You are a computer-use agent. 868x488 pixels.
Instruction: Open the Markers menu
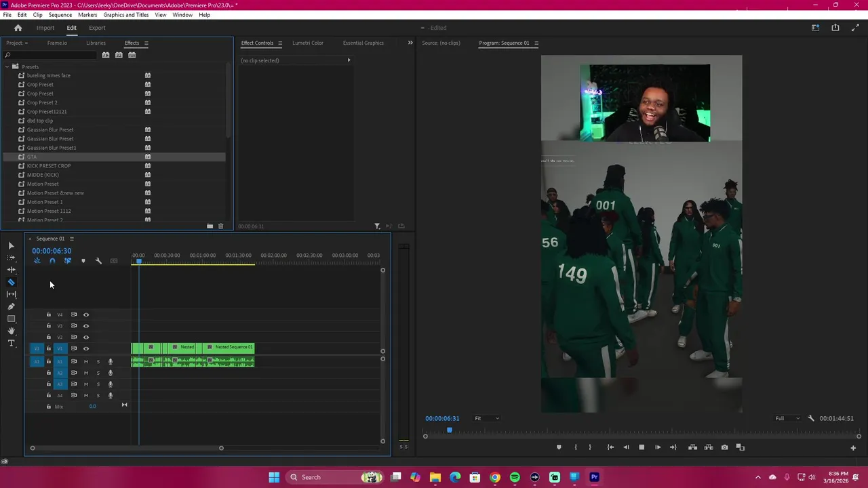pos(87,15)
